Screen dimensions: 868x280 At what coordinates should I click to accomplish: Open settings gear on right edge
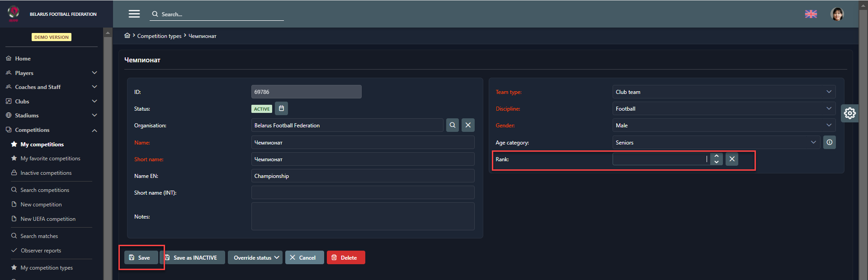849,113
